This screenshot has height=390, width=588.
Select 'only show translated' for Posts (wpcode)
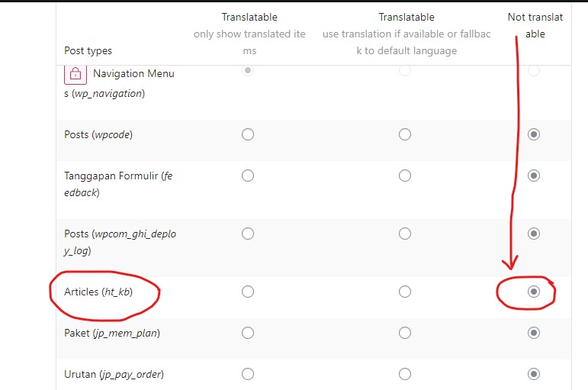[x=248, y=134]
